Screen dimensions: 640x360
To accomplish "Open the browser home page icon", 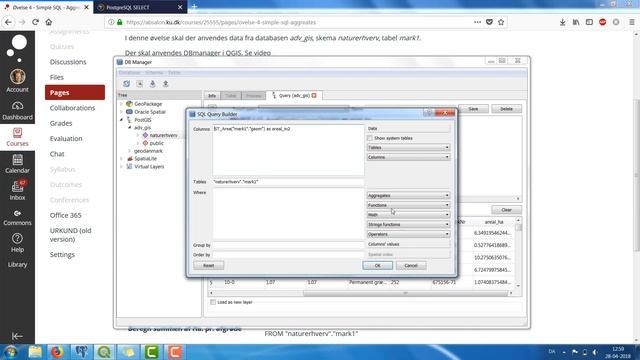I will [49, 22].
